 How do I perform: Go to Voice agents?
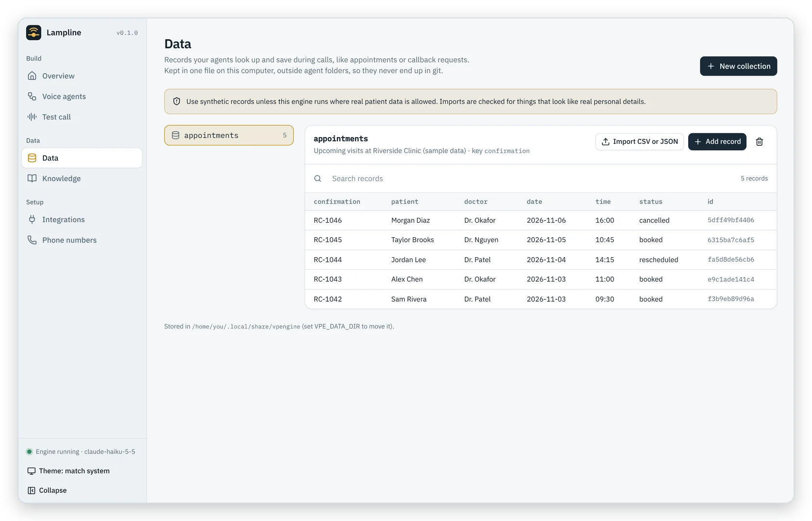[x=82, y=96]
